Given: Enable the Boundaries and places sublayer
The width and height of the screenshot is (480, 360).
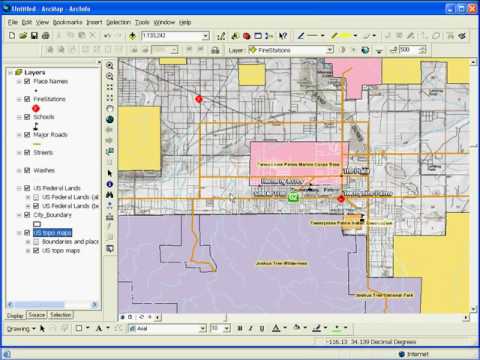Looking at the screenshot, I should (x=36, y=241).
